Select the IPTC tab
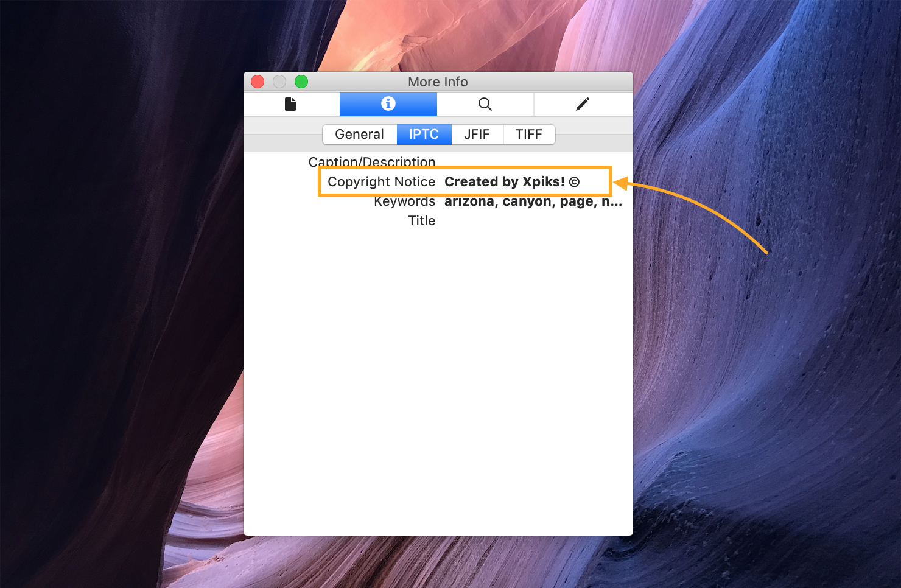This screenshot has width=901, height=588. [x=424, y=135]
